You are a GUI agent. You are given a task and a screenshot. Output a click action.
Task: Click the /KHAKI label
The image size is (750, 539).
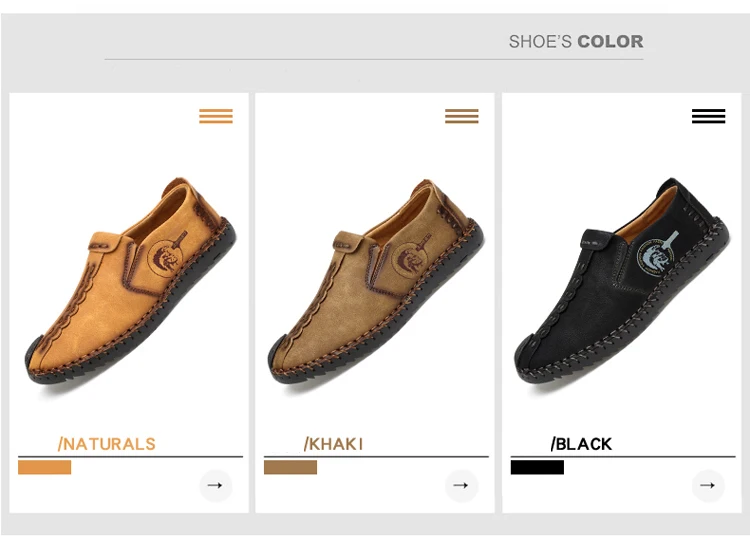tap(333, 444)
